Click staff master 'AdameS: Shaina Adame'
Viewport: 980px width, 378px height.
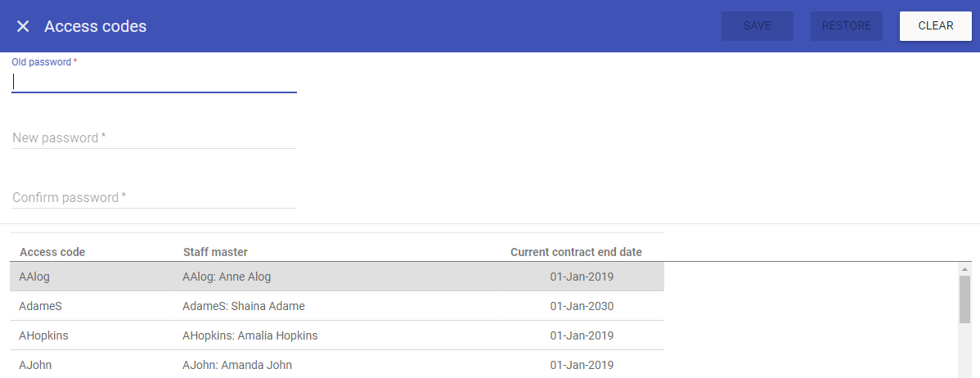(x=244, y=306)
